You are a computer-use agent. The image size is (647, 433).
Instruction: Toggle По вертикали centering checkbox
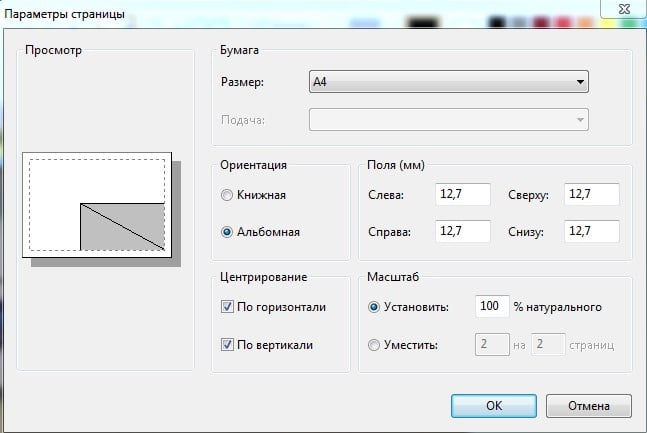pyautogui.click(x=227, y=344)
